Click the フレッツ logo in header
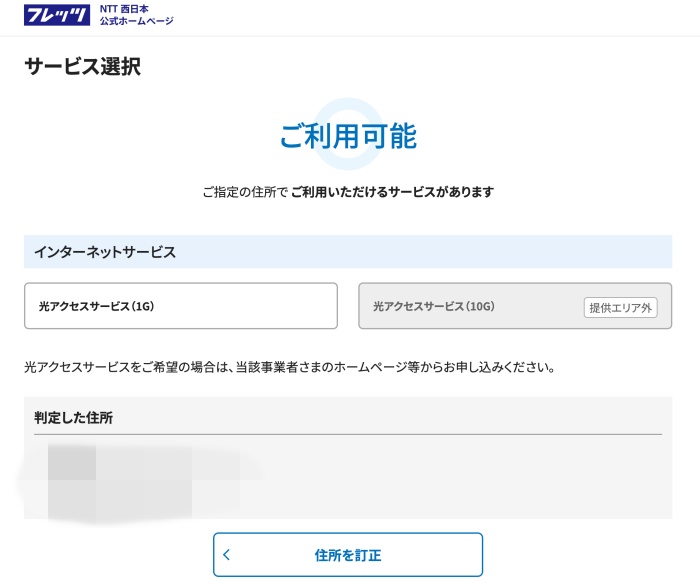Screen dimensions: 700x582 tap(57, 15)
